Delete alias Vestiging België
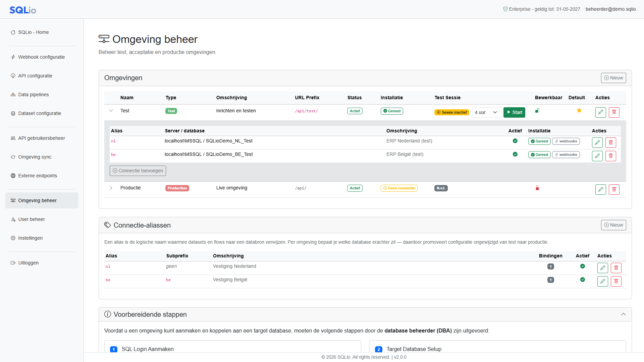The image size is (644, 362). pyautogui.click(x=616, y=281)
